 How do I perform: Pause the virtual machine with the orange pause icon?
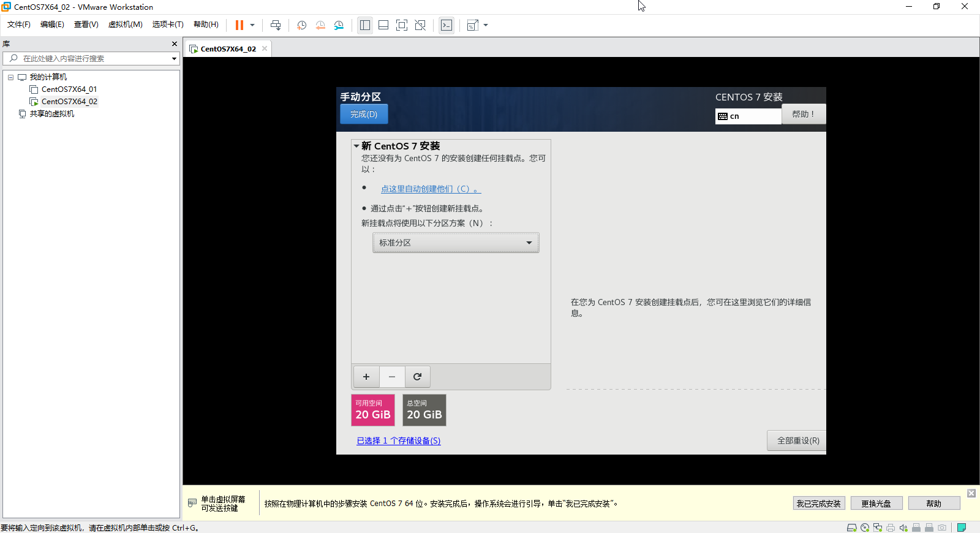point(239,25)
